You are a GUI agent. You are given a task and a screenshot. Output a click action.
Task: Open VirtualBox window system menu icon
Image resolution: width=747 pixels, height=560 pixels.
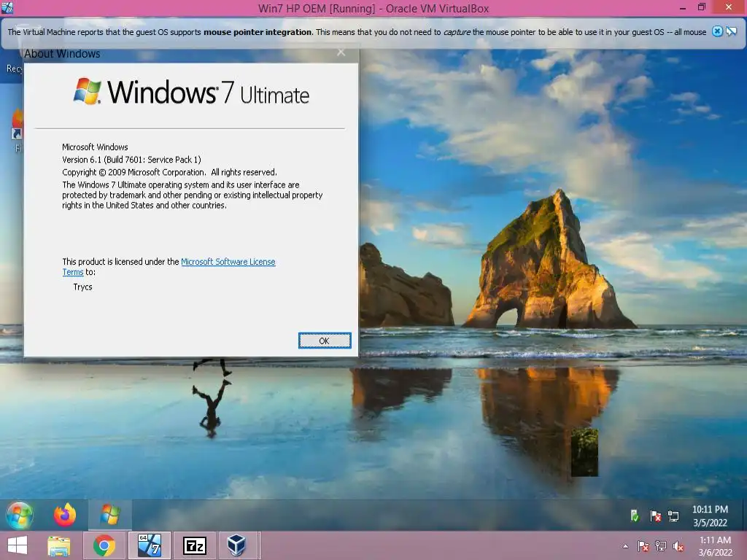coord(7,7)
